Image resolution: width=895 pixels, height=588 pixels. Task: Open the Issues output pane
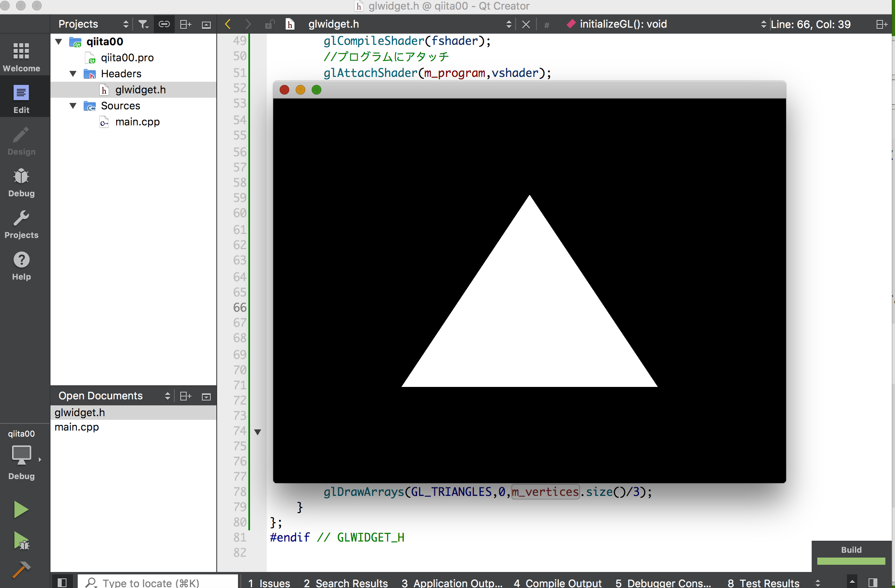[x=269, y=583]
